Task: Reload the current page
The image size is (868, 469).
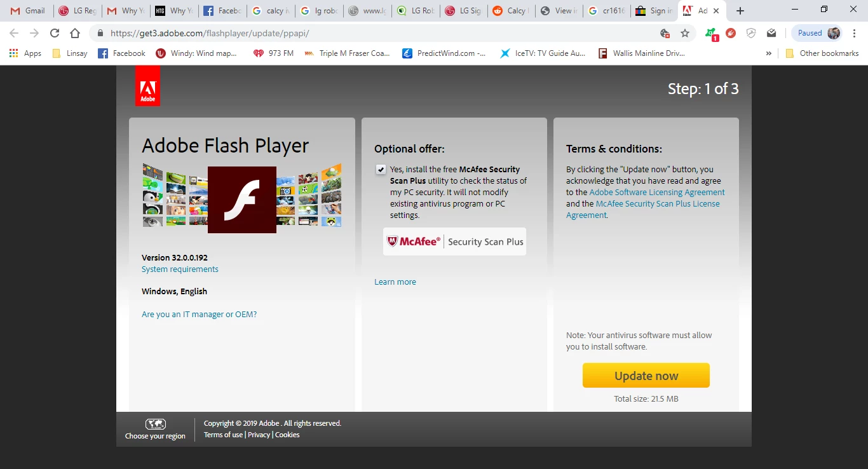Action: [x=55, y=33]
